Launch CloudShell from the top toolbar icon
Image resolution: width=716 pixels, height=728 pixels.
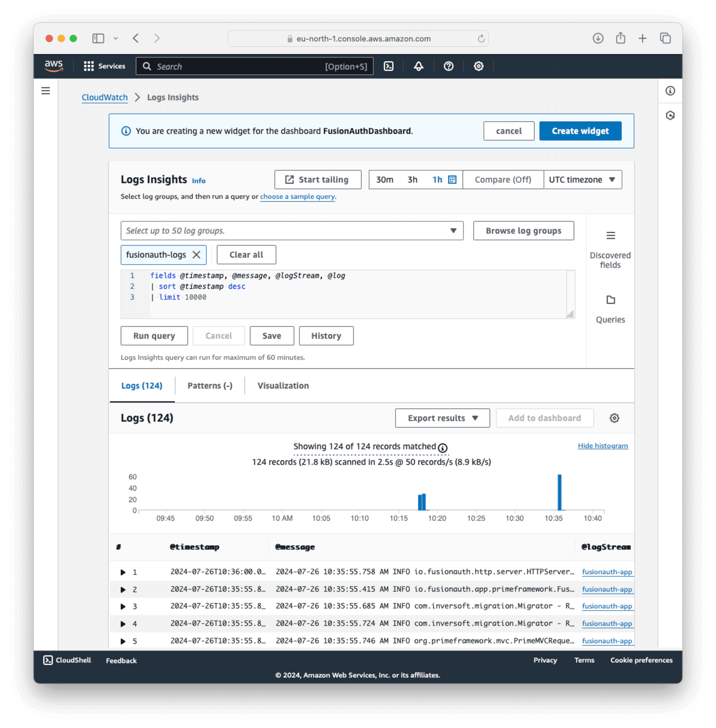point(389,66)
